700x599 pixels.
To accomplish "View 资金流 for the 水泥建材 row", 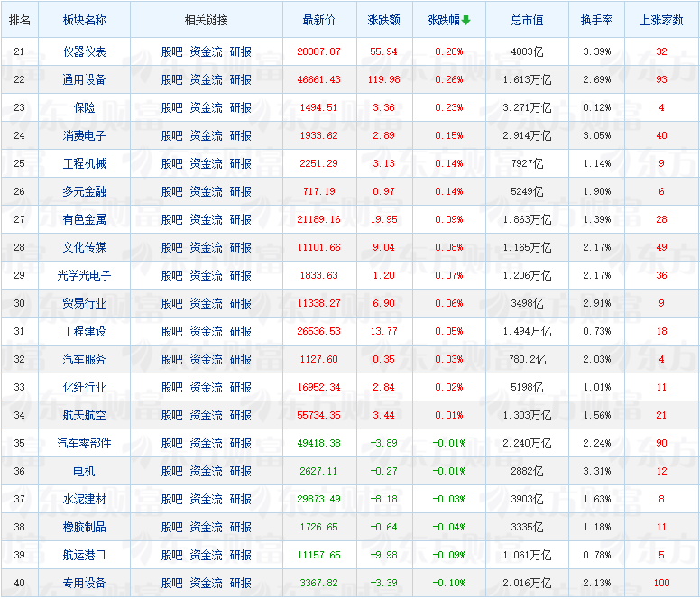I will pyautogui.click(x=206, y=499).
